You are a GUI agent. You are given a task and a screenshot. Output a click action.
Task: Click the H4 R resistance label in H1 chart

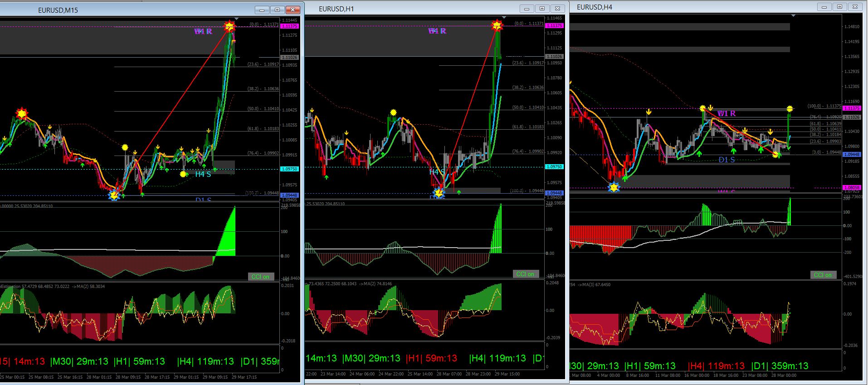(x=437, y=31)
